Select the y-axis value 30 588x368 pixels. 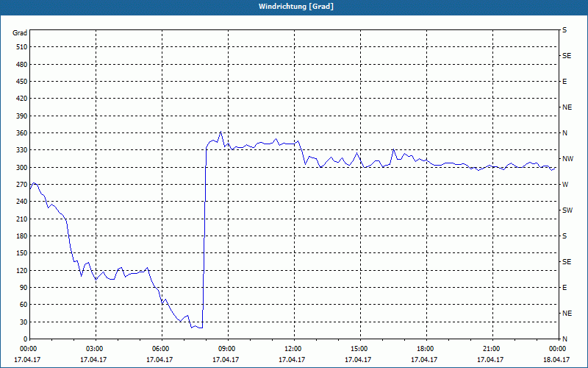(x=24, y=322)
